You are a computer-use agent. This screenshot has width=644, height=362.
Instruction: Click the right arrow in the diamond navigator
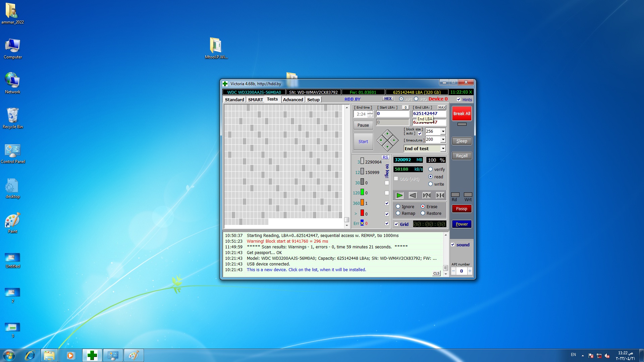394,140
